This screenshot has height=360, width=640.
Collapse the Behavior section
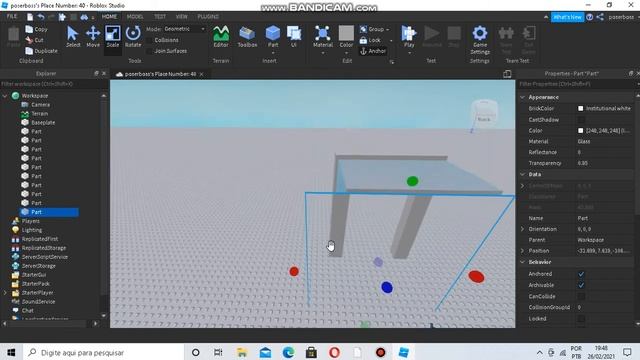click(522, 262)
